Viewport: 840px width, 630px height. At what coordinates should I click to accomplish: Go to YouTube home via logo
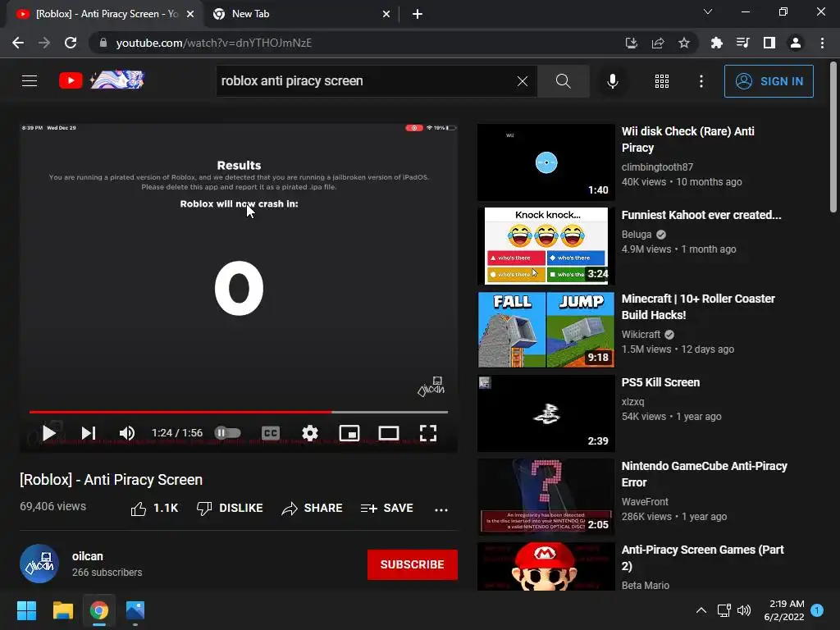click(101, 80)
